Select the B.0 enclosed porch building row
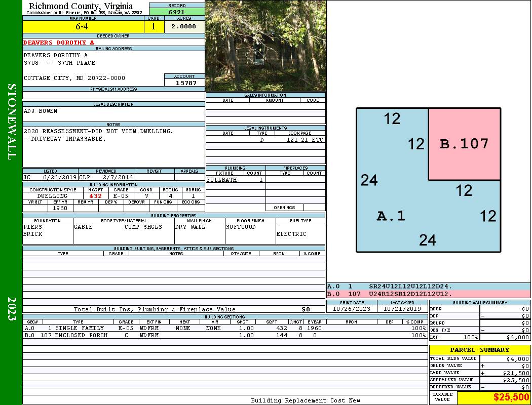Image resolution: width=532 pixels, height=405 pixels. 224,335
